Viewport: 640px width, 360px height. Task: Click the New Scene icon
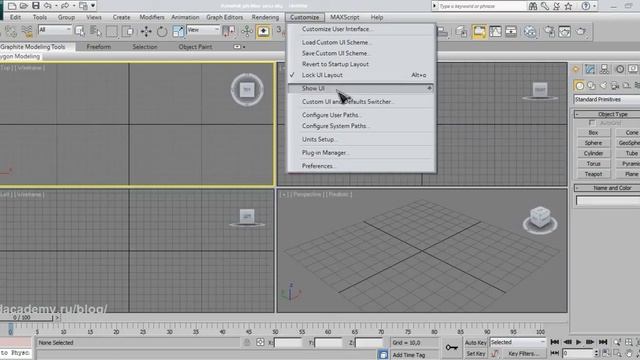(x=12, y=6)
